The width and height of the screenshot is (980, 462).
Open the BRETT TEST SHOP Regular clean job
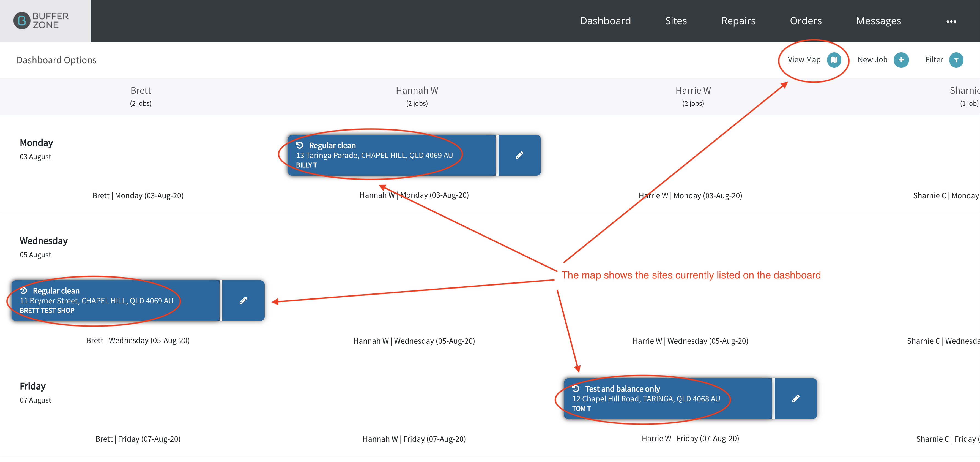point(115,300)
